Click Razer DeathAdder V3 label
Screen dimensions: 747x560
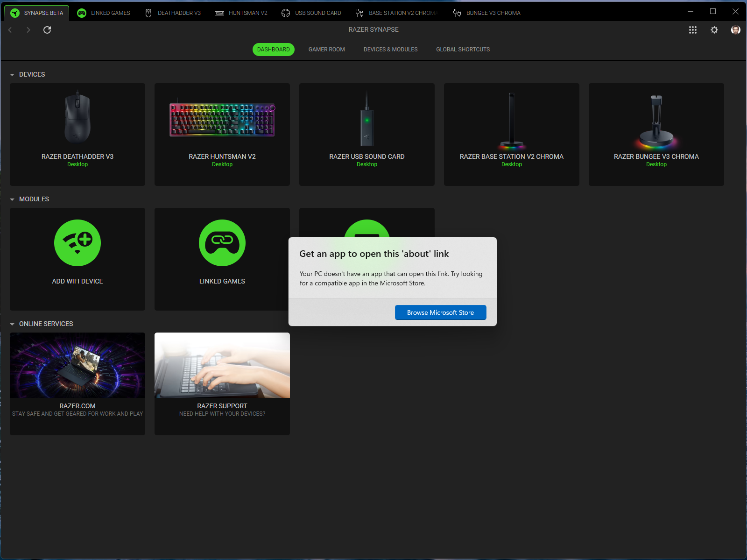click(x=78, y=156)
